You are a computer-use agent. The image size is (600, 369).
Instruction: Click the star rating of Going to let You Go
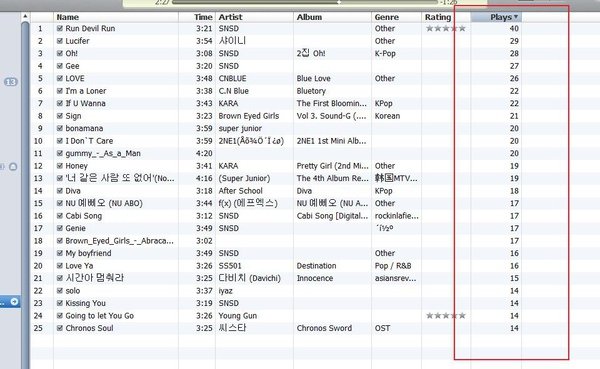(x=446, y=315)
